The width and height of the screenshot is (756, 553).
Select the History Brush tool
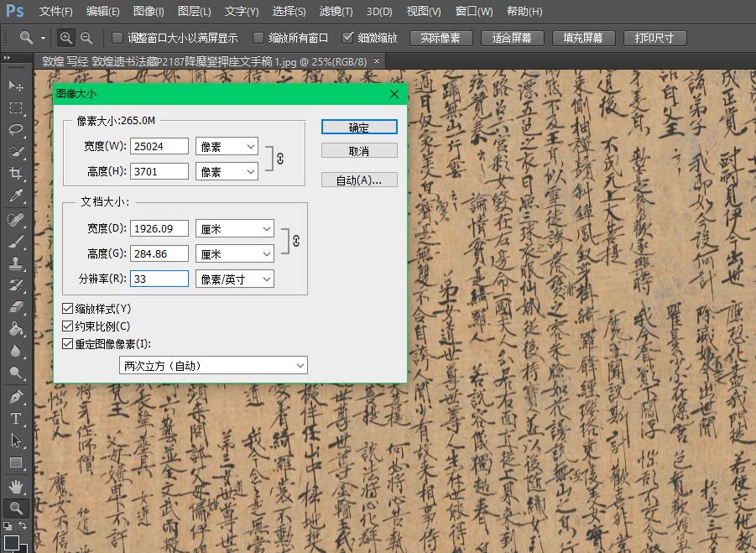click(15, 285)
